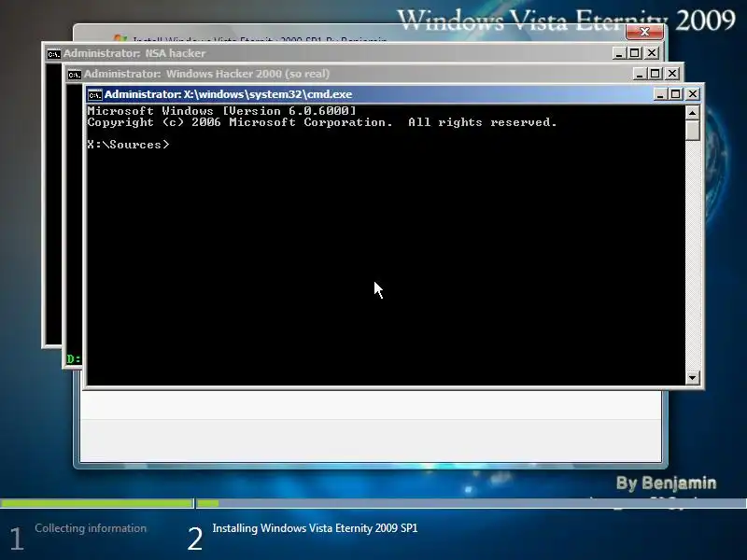
Task: Click the Microsoft Windows [Version 6.0.6000] text
Action: pos(221,111)
